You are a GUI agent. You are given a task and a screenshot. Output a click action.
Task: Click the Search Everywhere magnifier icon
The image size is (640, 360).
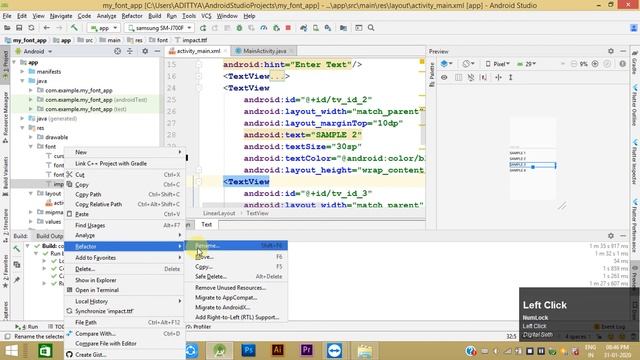[371, 28]
